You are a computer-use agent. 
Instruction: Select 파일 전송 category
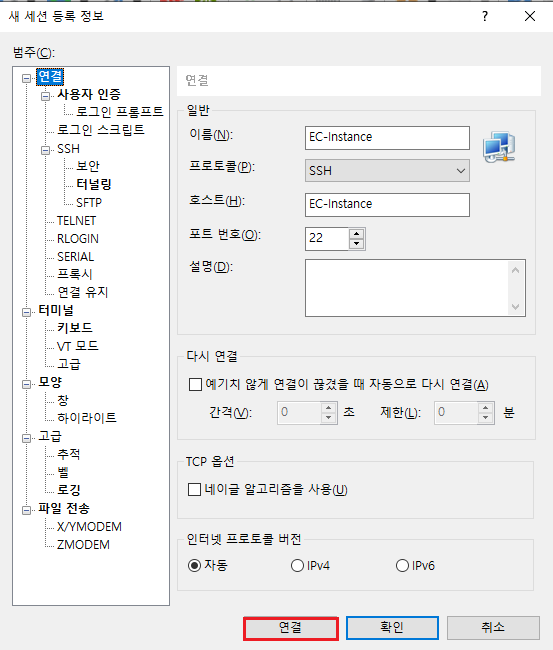(64, 508)
